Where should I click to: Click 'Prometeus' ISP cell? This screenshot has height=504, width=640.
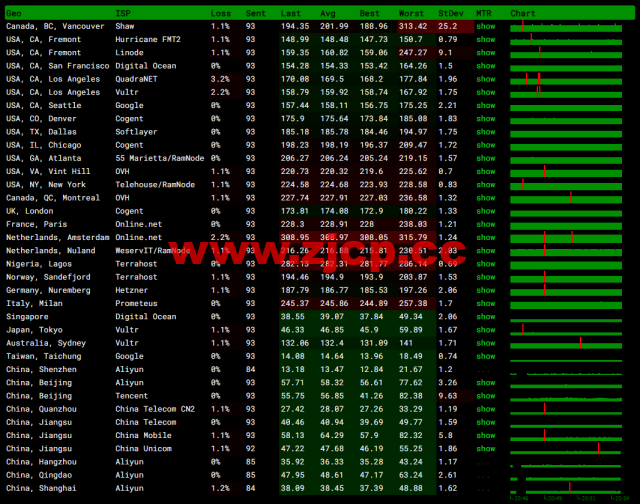coord(136,304)
